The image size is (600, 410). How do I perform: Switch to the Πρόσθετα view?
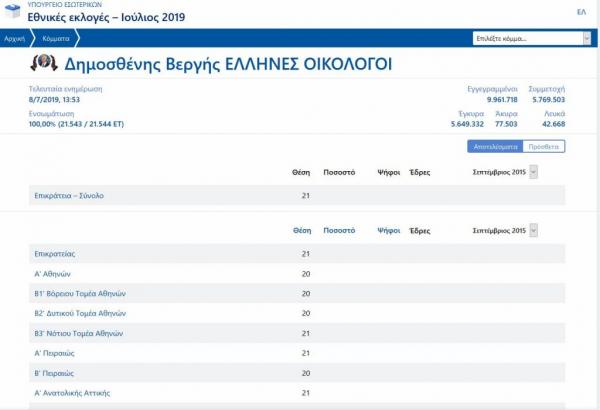544,146
